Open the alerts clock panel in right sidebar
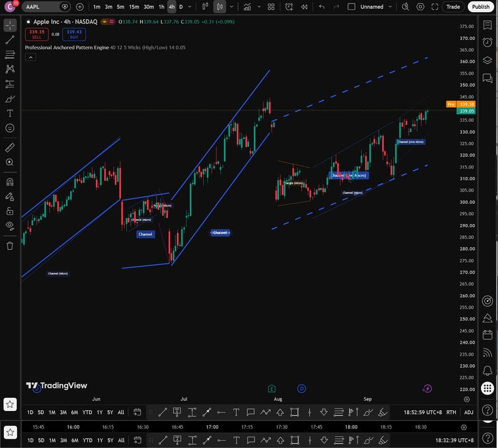Viewport: 498px width, 448px height. tap(487, 42)
